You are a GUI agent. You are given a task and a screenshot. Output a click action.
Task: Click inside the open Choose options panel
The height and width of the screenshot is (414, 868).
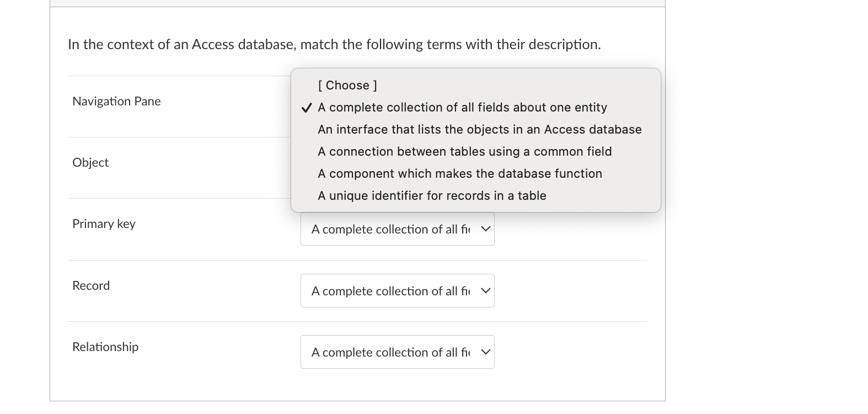pos(475,140)
